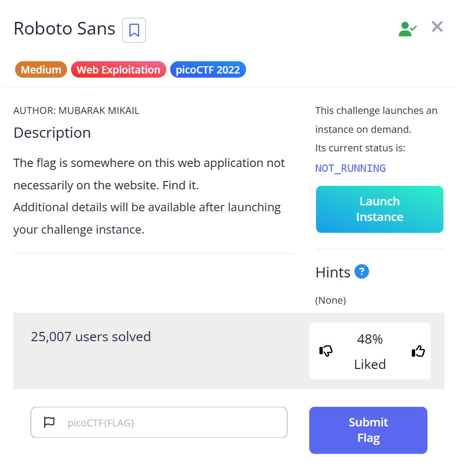This screenshot has height=476, width=459.
Task: Click the 25,007 users solved text
Action: pyautogui.click(x=91, y=336)
